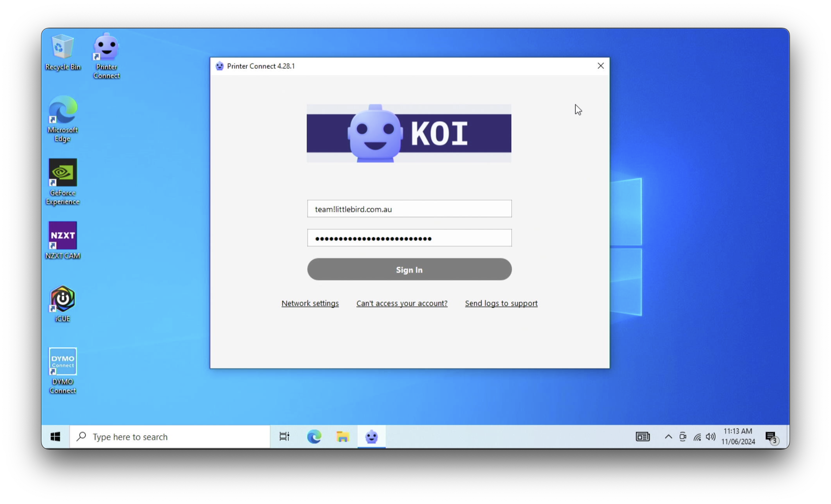Open File Explorer from taskbar
The width and height of the screenshot is (831, 504).
343,437
